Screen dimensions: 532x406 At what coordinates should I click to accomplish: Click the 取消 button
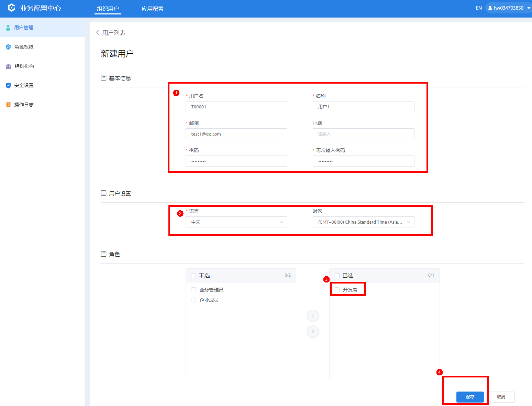(x=501, y=397)
